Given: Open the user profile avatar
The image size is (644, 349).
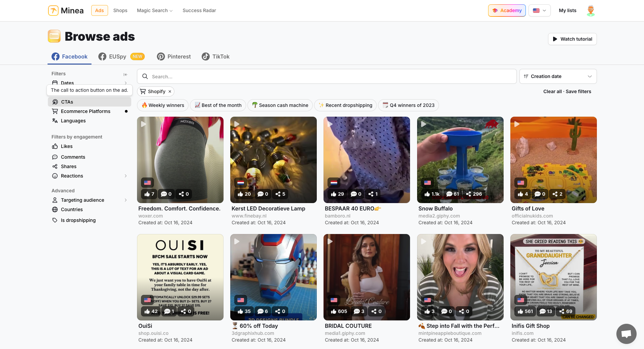Looking at the screenshot, I should click(x=590, y=10).
